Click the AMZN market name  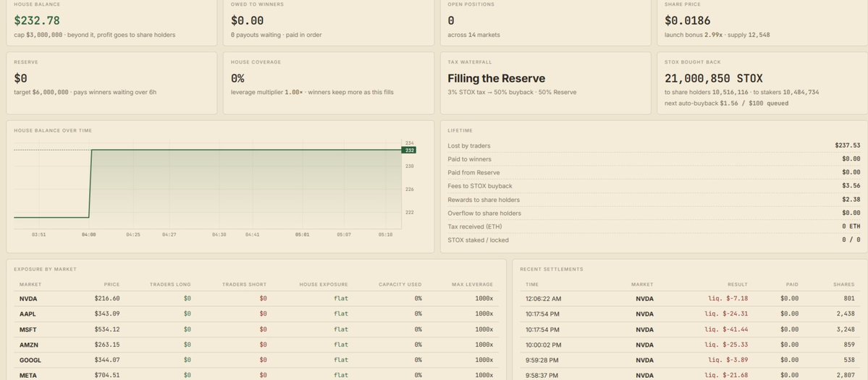[29, 345]
